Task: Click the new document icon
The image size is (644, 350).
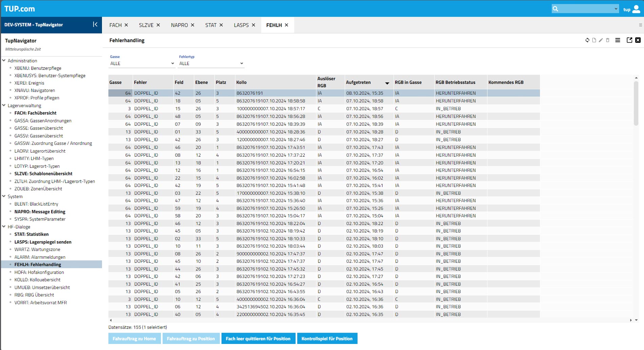Action: pyautogui.click(x=594, y=40)
